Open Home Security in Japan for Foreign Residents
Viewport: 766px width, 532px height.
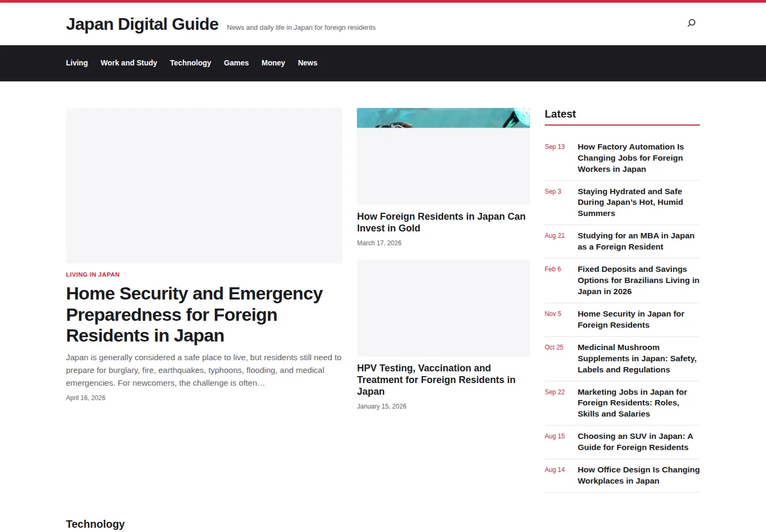pyautogui.click(x=631, y=319)
